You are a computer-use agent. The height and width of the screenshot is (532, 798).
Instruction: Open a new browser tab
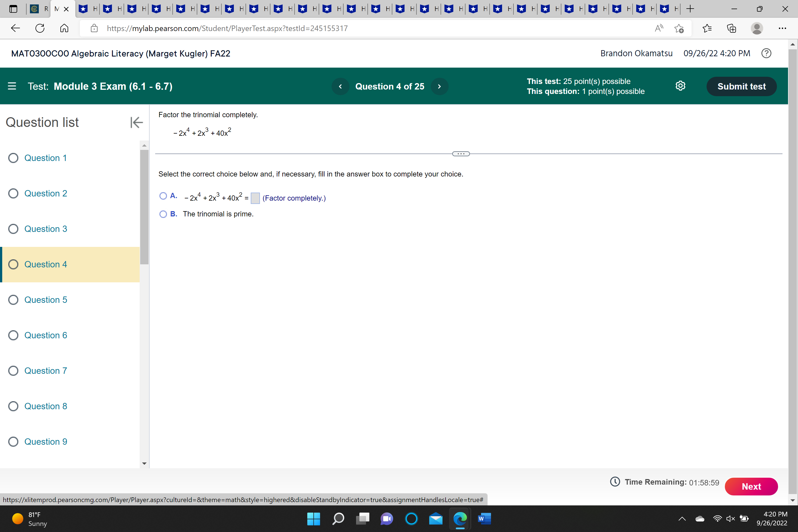pos(690,9)
